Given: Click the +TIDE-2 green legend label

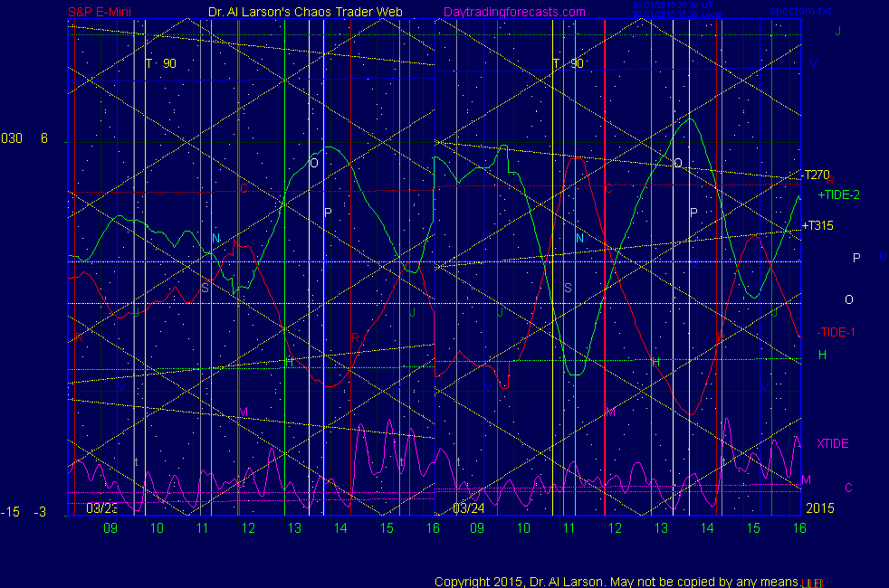Looking at the screenshot, I should click(838, 194).
